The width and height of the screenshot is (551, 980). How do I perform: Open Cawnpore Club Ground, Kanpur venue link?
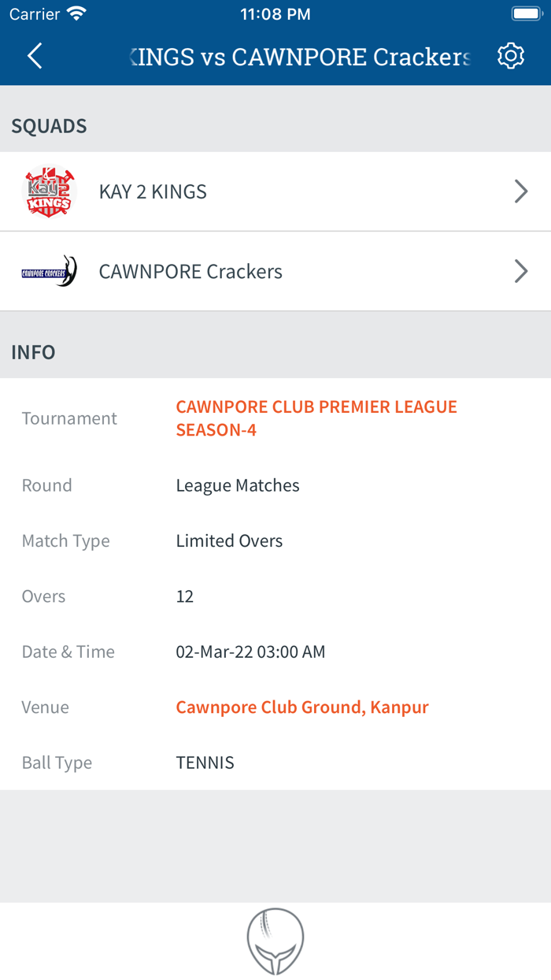click(302, 707)
